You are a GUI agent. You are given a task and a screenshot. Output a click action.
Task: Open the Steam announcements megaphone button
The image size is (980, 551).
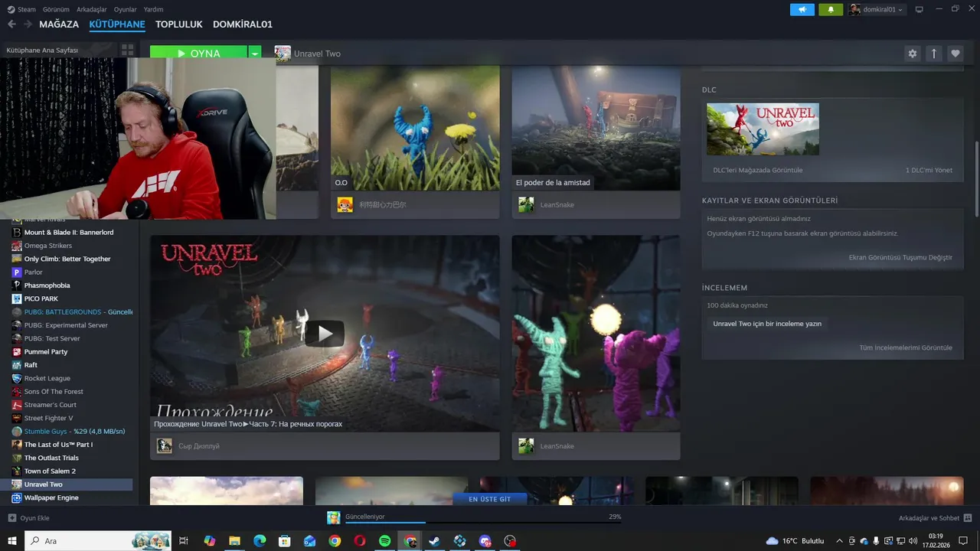point(802,9)
